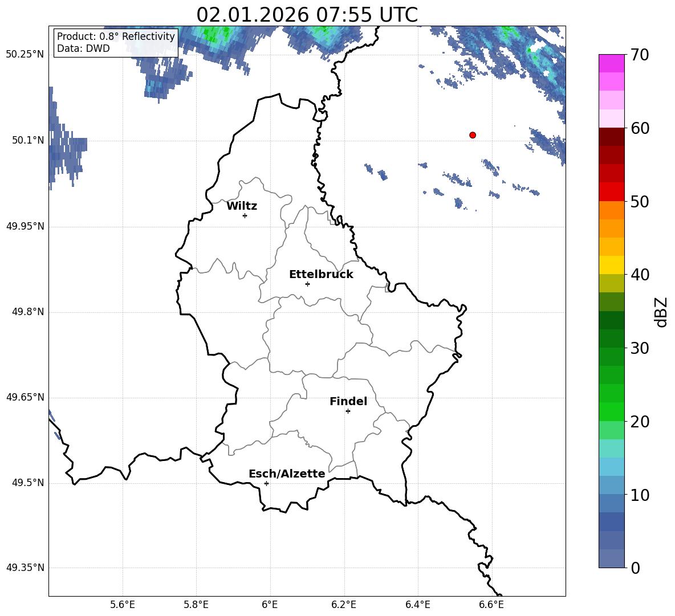Click the Findel city label
Viewport: 675px width, 616px height.
pos(348,401)
